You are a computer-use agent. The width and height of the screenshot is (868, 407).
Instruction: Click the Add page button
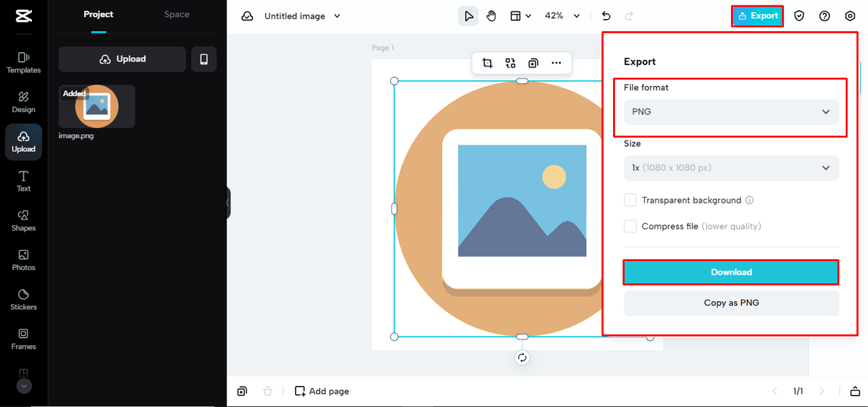click(x=322, y=391)
